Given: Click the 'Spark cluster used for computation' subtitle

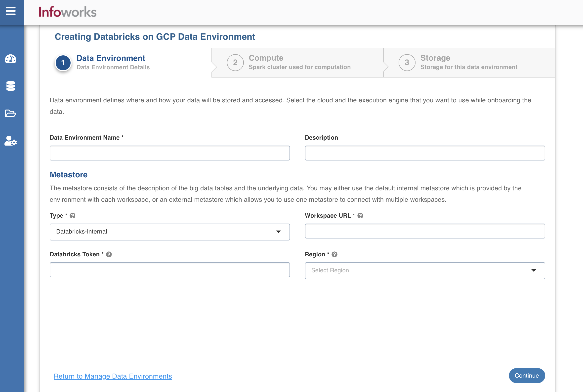Looking at the screenshot, I should tap(300, 67).
